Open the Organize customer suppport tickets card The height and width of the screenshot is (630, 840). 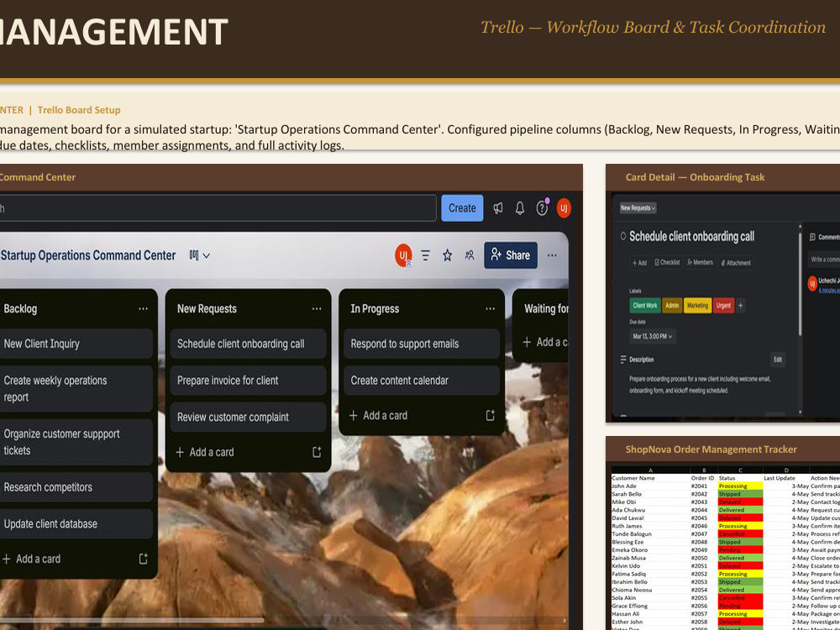click(76, 442)
